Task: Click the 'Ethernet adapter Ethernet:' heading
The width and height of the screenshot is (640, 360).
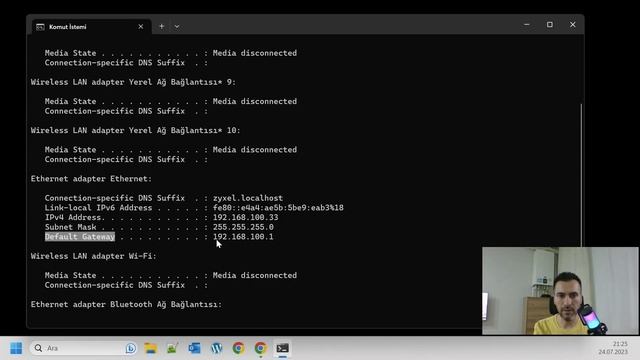Action: tap(91, 179)
